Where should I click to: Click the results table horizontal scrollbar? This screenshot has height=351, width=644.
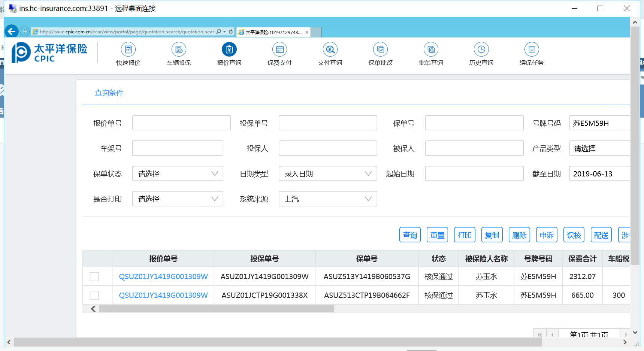click(x=217, y=309)
